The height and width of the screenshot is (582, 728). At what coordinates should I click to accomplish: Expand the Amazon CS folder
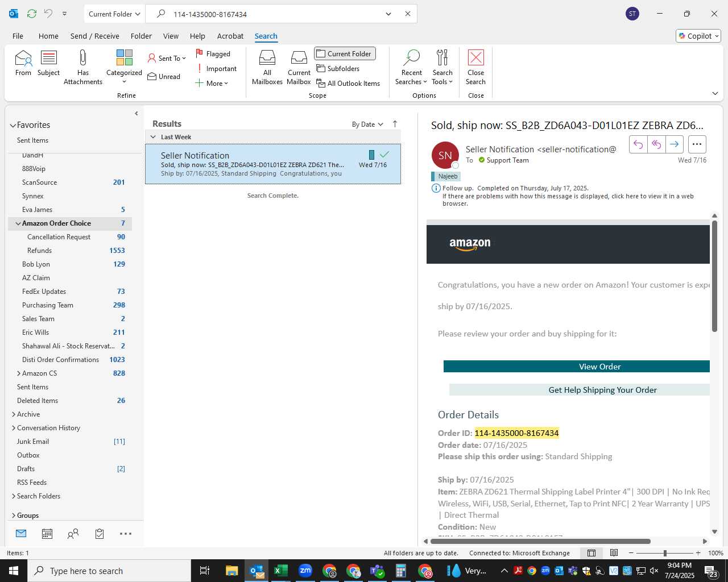[x=19, y=373]
